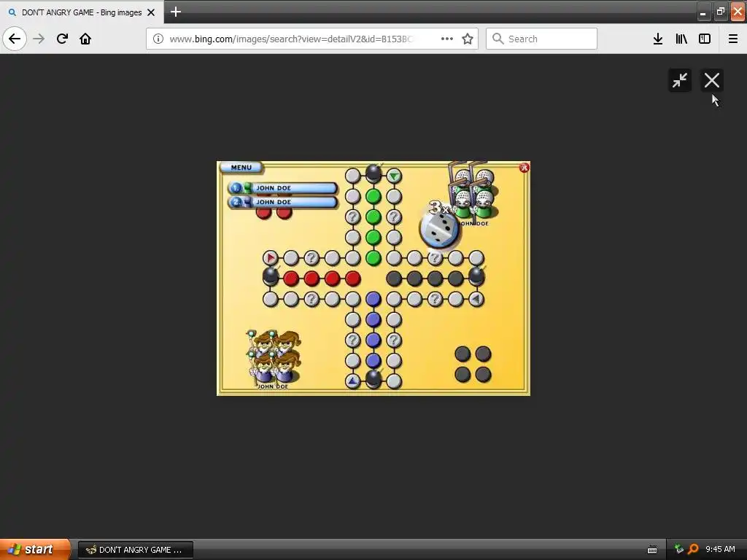Exit fullscreen image view with collapse icon

pos(680,80)
